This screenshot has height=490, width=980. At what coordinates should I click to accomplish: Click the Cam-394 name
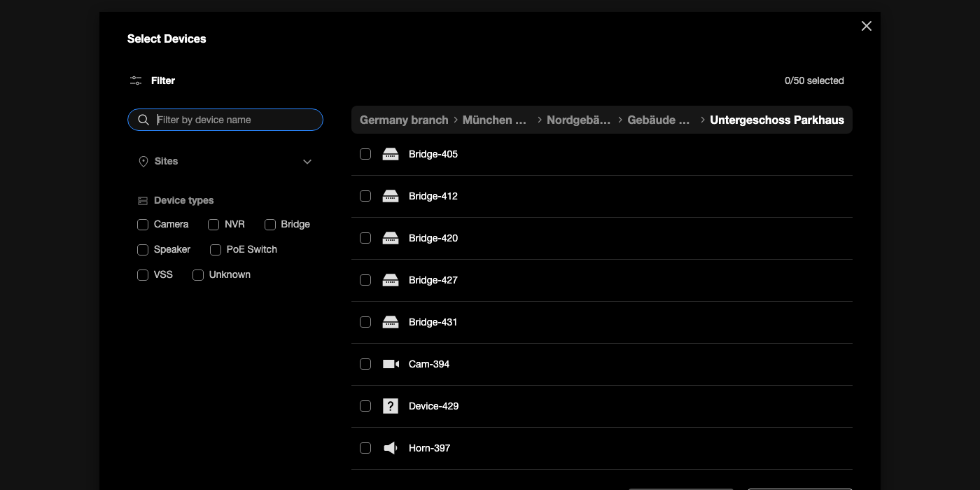point(429,364)
